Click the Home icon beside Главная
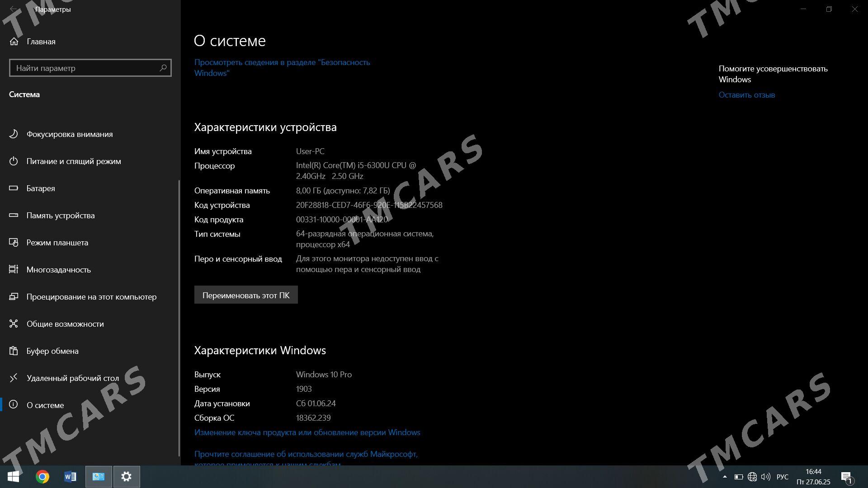This screenshot has height=488, width=868. 14,42
